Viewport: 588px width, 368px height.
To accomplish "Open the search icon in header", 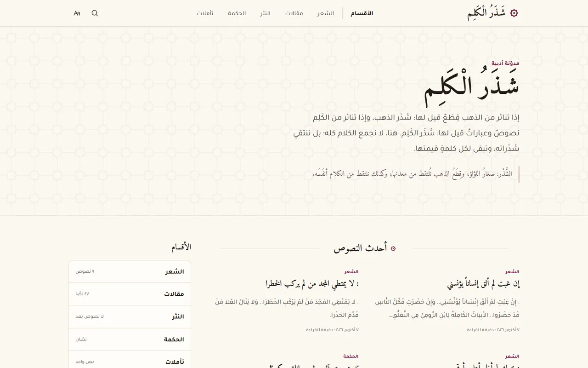I will (95, 13).
